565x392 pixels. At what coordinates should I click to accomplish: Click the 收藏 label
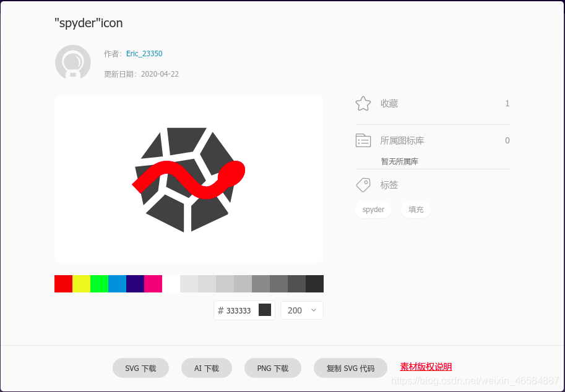coord(389,104)
